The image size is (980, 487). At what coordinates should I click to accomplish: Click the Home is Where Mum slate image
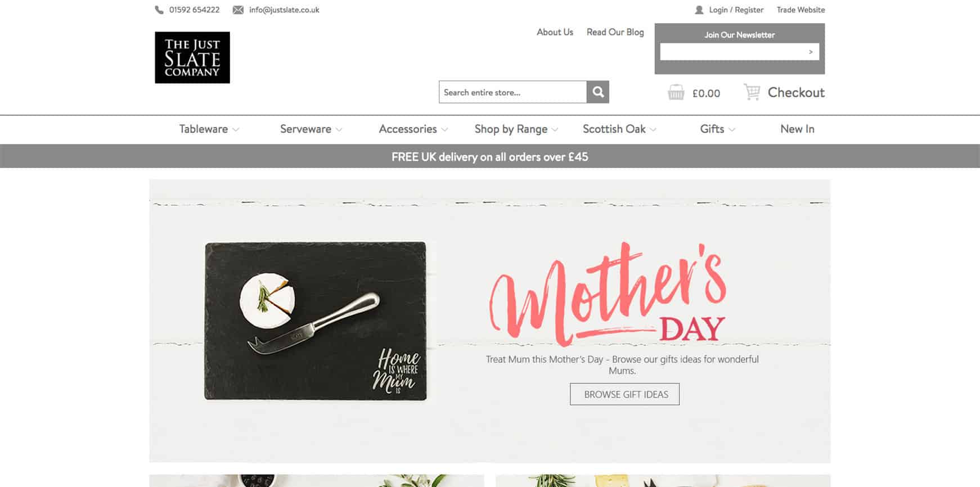pyautogui.click(x=316, y=321)
